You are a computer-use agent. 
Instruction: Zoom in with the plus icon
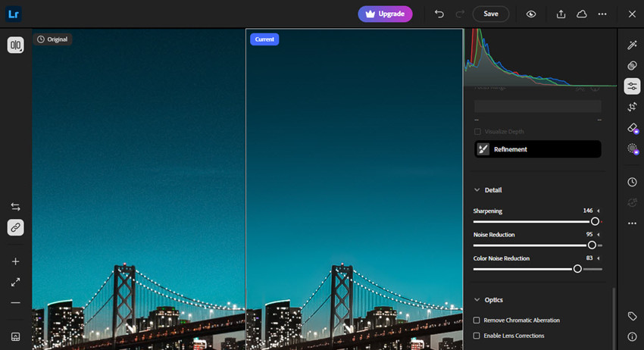pos(16,261)
